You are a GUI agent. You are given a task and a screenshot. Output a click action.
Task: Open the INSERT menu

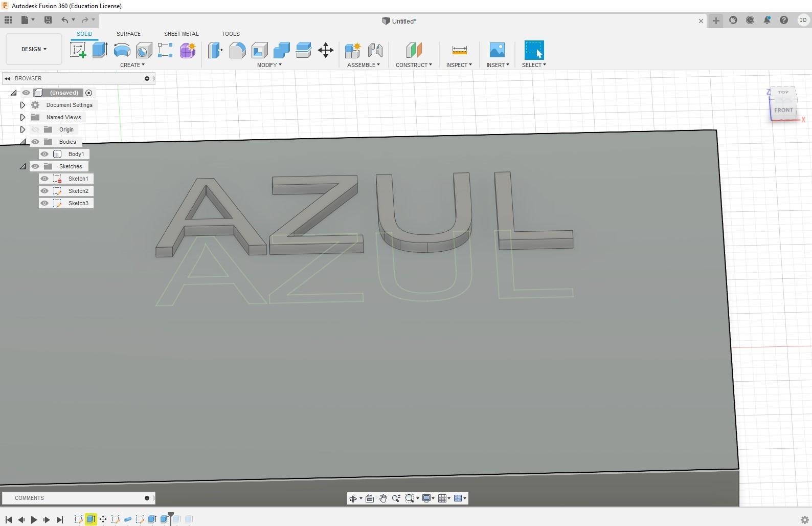498,65
